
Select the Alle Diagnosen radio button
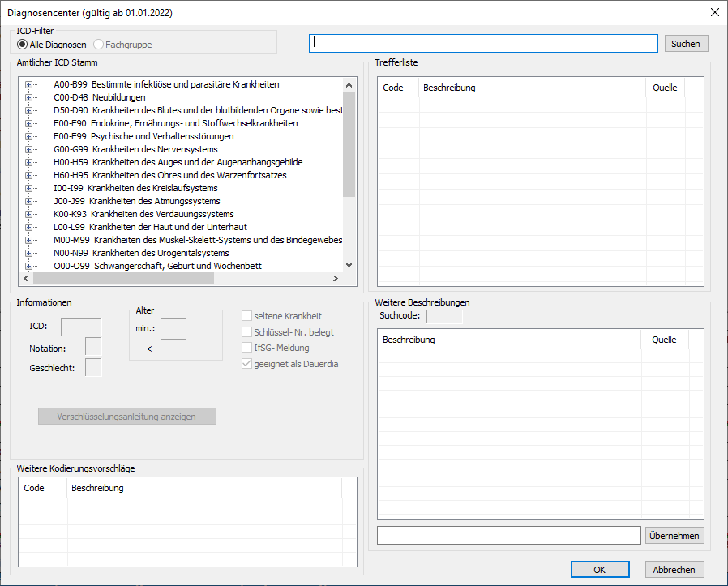(23, 45)
